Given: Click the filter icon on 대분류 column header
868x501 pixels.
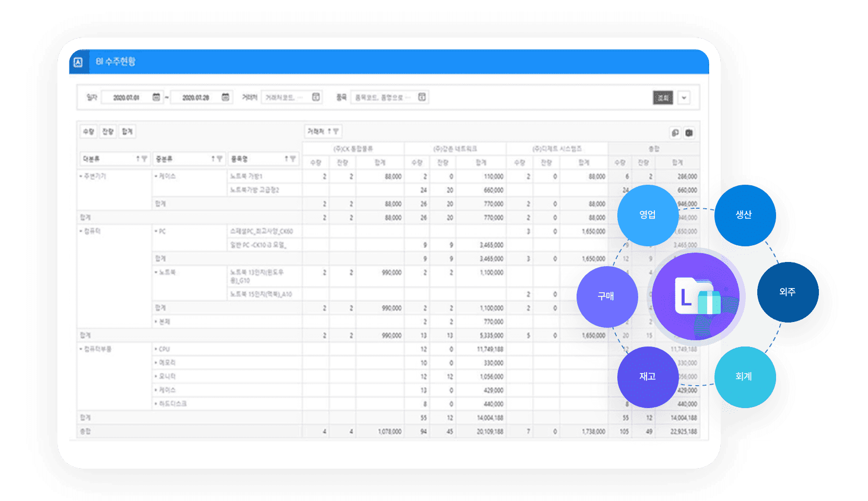Looking at the screenshot, I should [145, 159].
